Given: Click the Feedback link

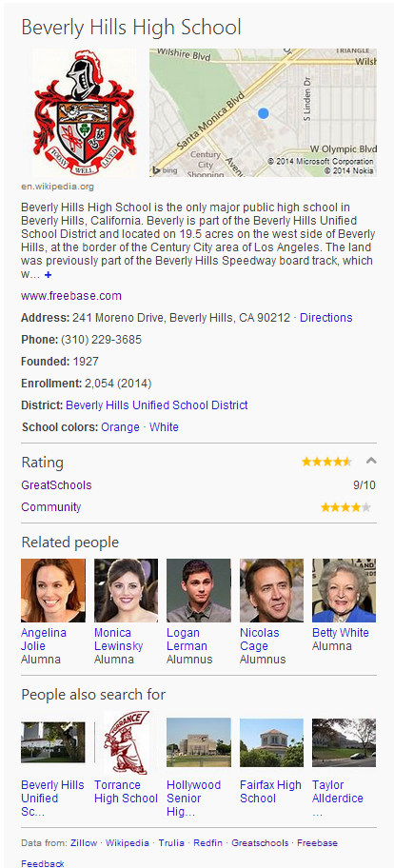Looking at the screenshot, I should 43,863.
